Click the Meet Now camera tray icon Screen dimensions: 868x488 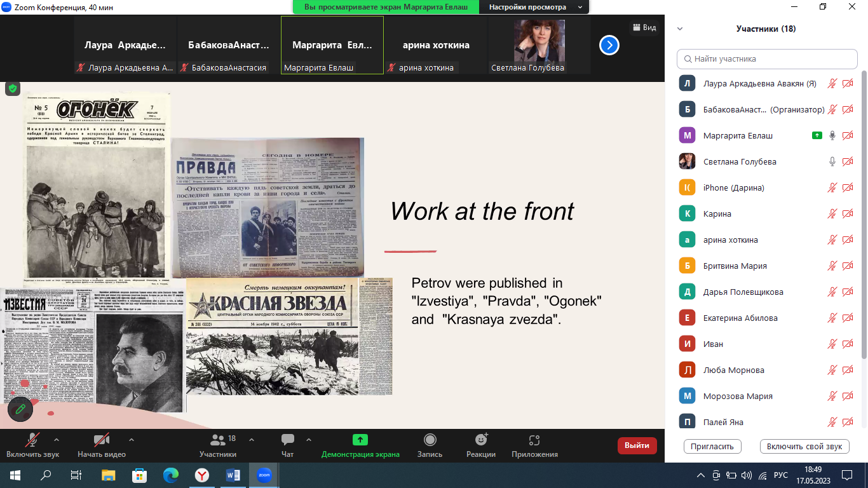(716, 475)
